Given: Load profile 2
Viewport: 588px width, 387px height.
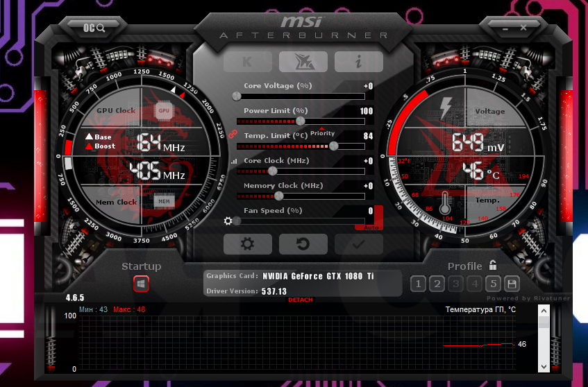Looking at the screenshot, I should point(437,284).
